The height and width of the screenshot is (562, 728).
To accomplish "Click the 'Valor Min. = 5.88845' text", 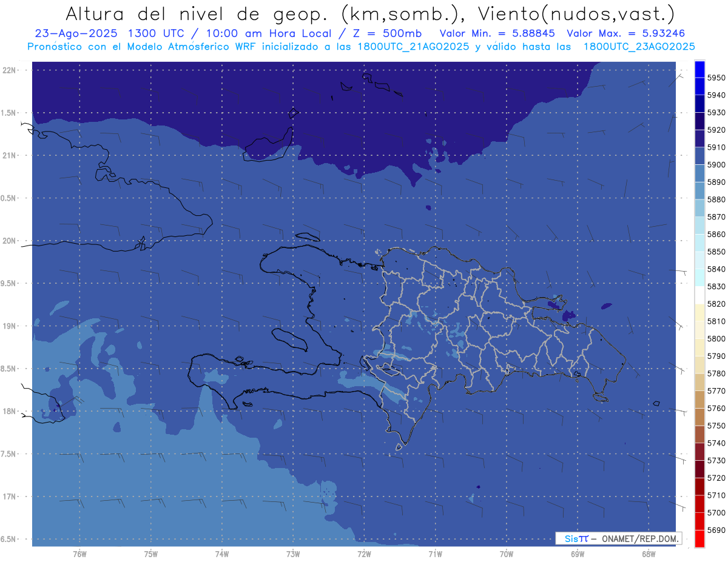I will (498, 33).
